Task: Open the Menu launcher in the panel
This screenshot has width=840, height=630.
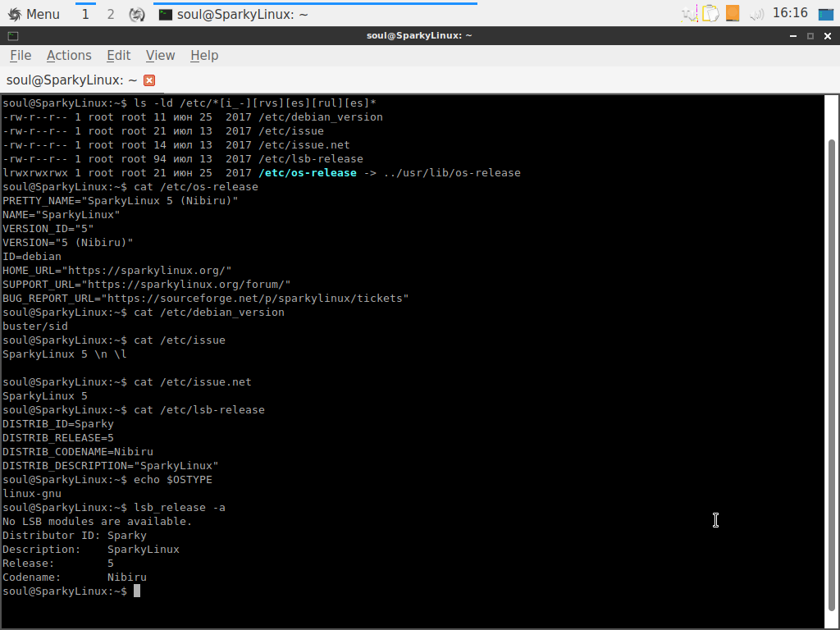Action: 33,14
